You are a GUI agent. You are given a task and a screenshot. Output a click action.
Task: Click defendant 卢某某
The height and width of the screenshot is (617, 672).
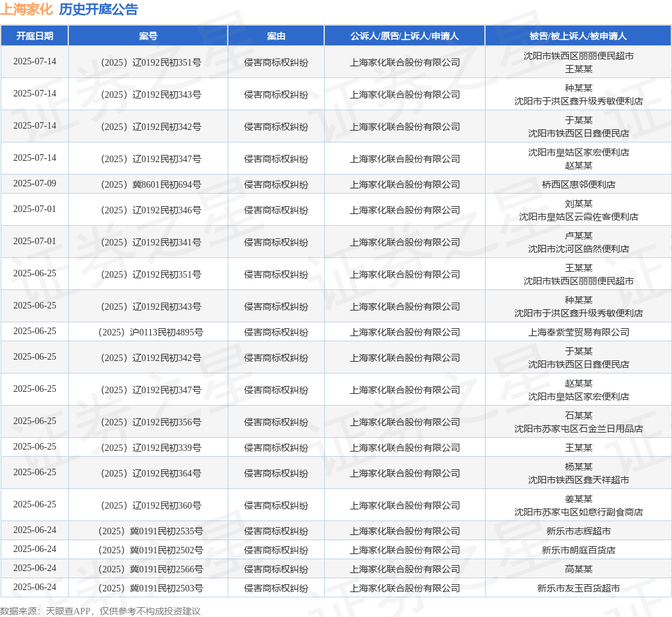click(x=579, y=236)
